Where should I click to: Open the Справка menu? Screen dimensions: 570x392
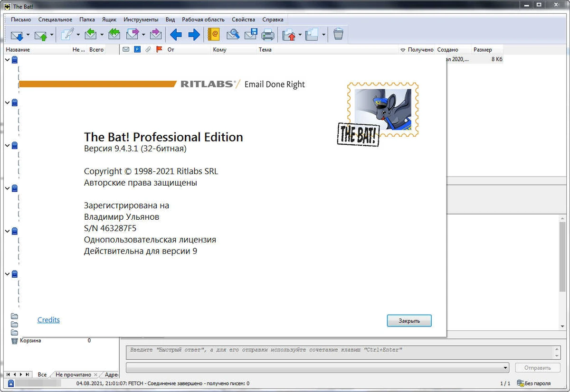click(x=273, y=20)
